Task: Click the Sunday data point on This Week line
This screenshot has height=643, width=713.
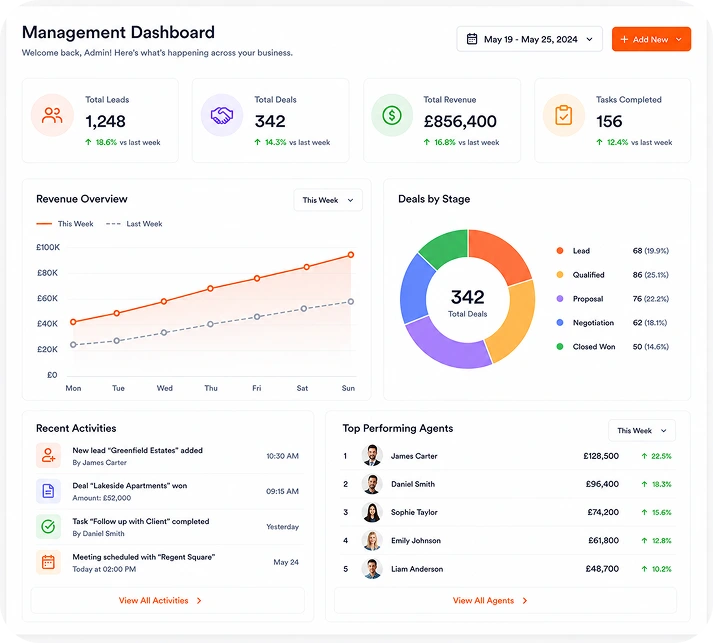Action: point(351,255)
